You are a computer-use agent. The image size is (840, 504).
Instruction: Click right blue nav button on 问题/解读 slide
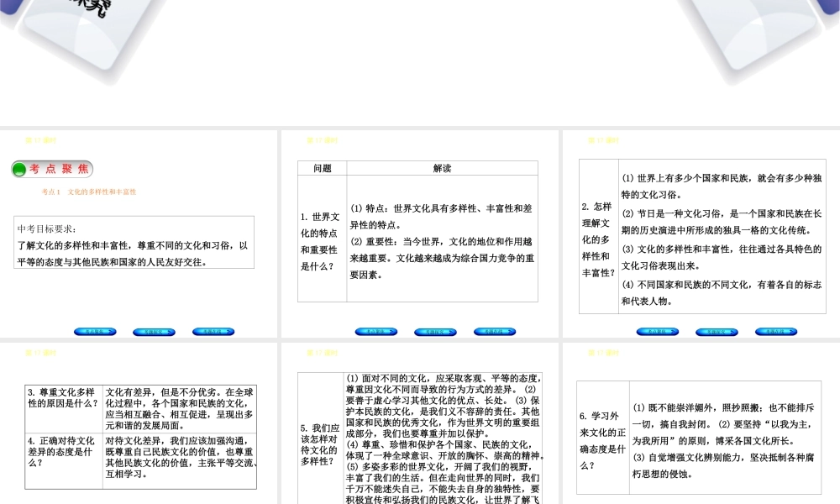tap(495, 332)
